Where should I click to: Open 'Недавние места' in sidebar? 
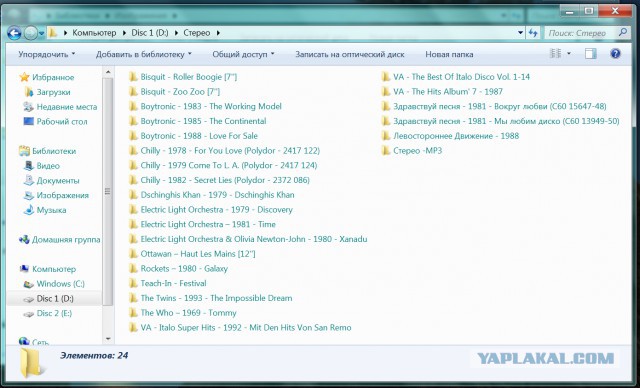[60, 107]
